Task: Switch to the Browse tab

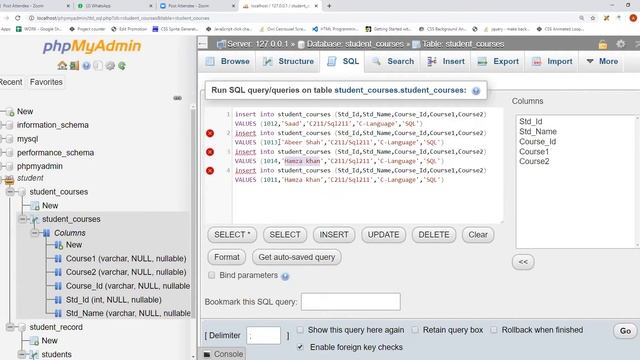Action: pos(228,61)
